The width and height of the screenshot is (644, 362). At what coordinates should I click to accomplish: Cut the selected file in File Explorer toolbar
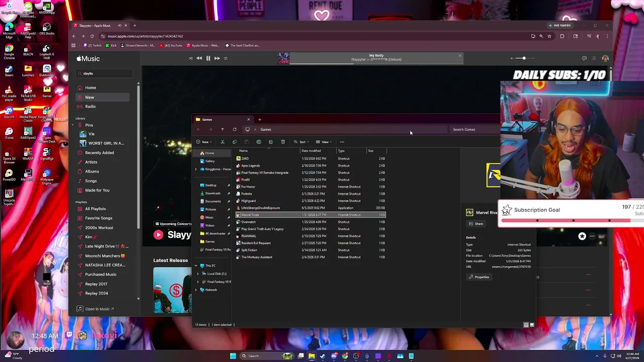coord(222,142)
